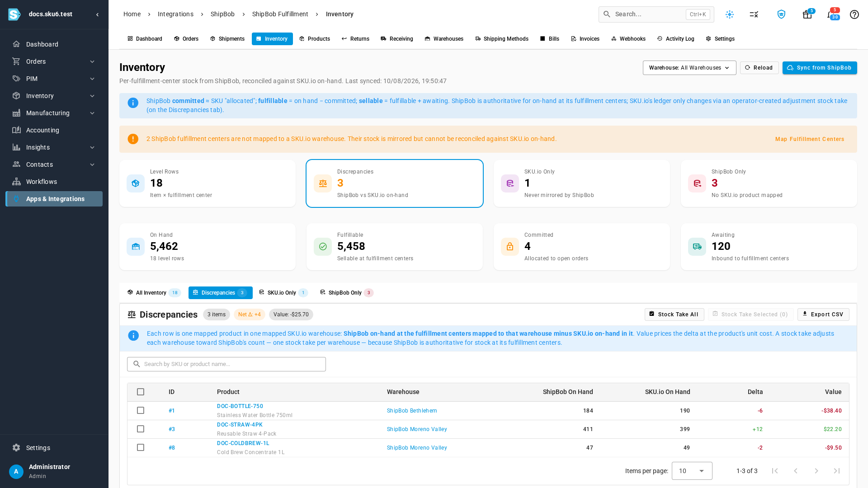Go to the next page arrow
Viewport: 868px width, 488px height.
pos(816,471)
